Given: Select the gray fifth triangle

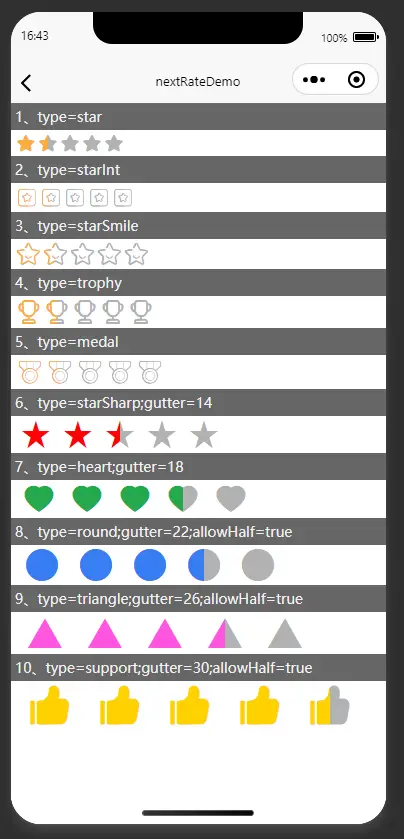Looking at the screenshot, I should pyautogui.click(x=285, y=634).
